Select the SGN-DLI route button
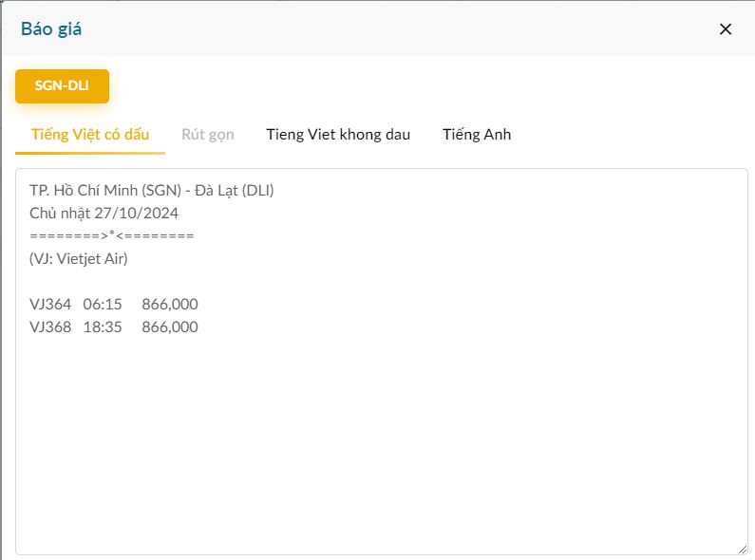755x560 pixels. click(63, 85)
